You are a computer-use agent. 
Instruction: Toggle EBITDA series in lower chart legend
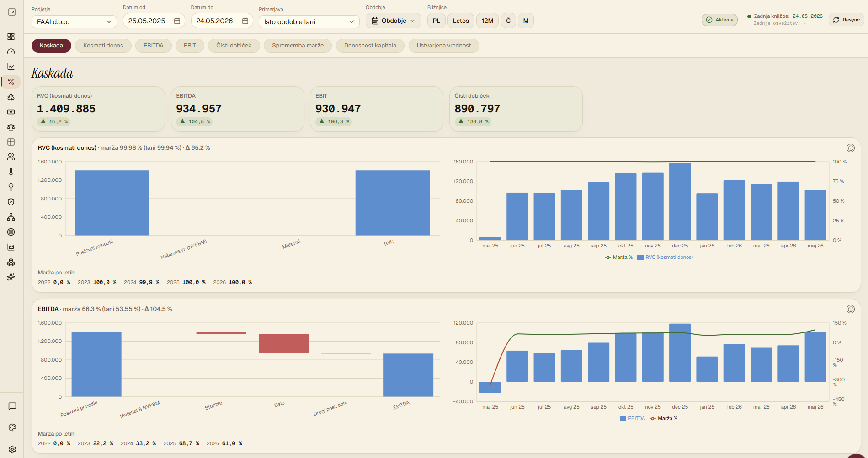pyautogui.click(x=632, y=419)
